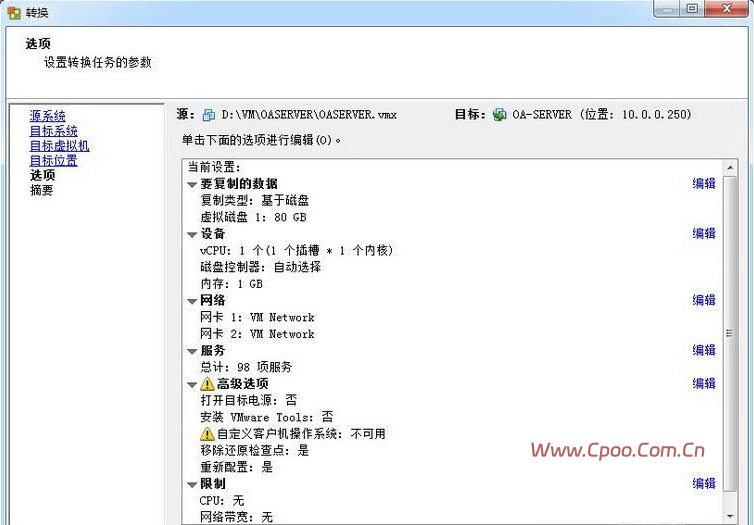Screen dimensions: 754x525
Task: Click the 虚拟磁盘 1: 80 GB row
Action: 253,217
